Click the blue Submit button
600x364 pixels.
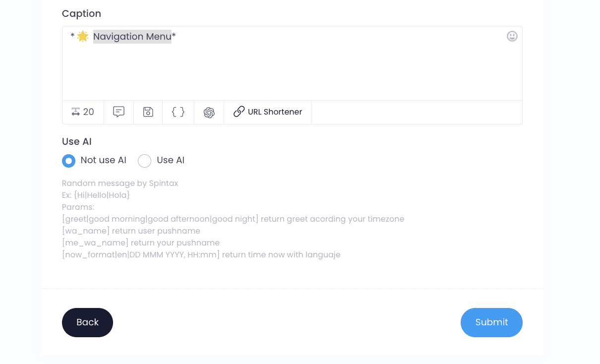pyautogui.click(x=491, y=322)
